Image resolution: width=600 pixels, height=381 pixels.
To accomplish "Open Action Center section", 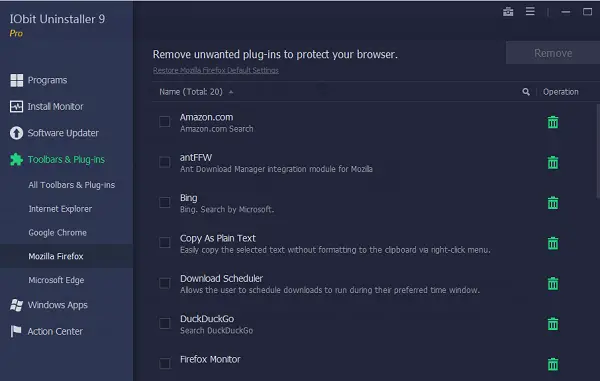I will point(55,331).
